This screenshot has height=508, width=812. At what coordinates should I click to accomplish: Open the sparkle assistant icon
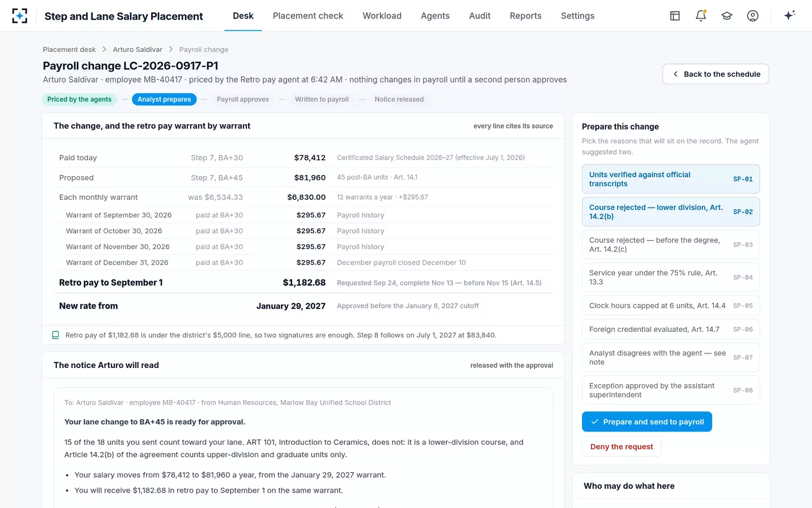(789, 15)
